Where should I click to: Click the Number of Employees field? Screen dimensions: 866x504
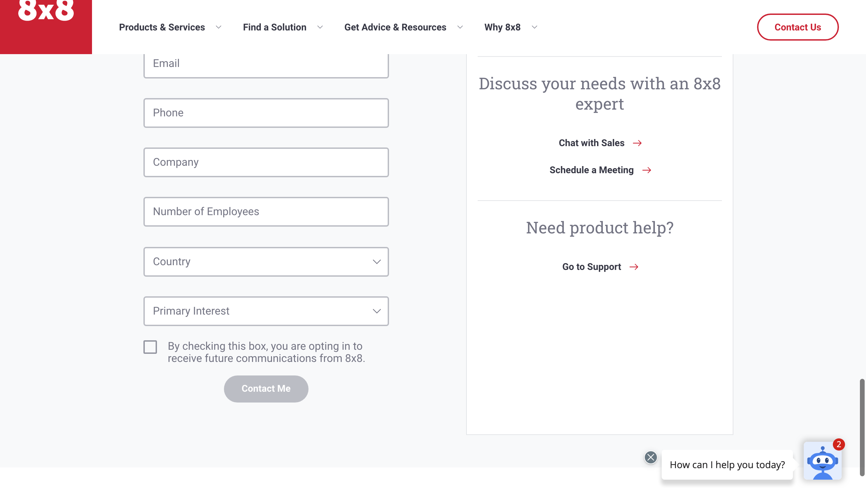pyautogui.click(x=266, y=212)
